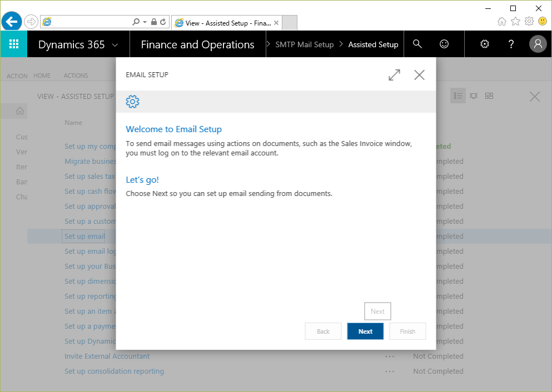This screenshot has width=552, height=392.
Task: Close the View - Assisted Setup browser tab
Action: coord(276,23)
